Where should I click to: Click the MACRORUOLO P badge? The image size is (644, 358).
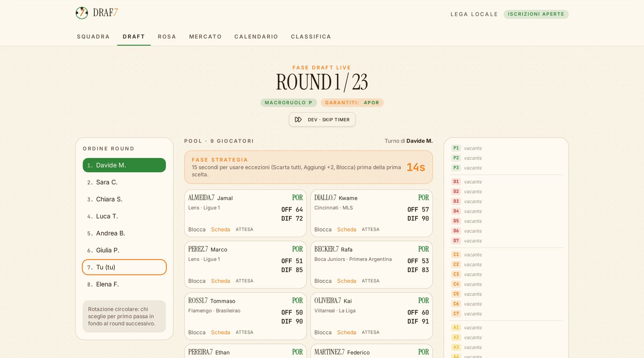pyautogui.click(x=289, y=103)
